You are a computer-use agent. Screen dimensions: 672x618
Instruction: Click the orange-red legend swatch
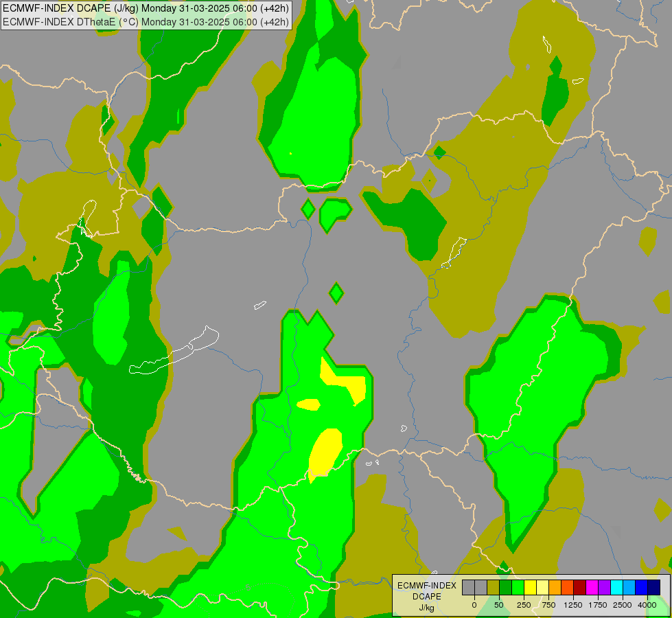click(568, 587)
